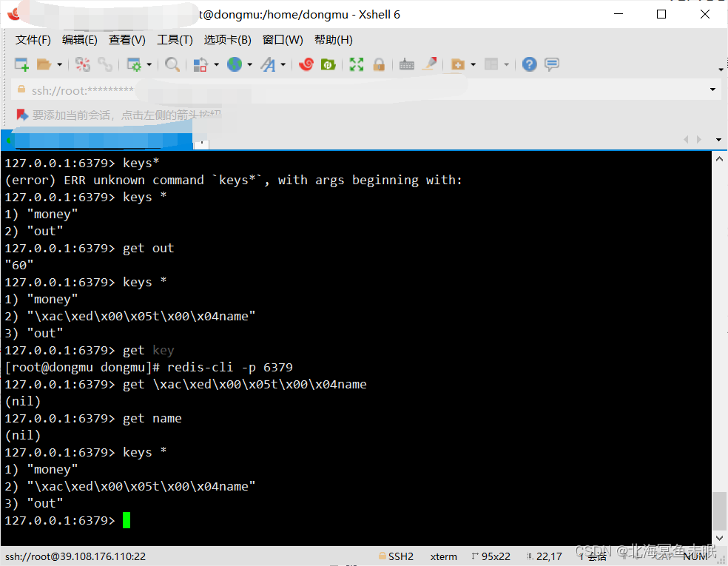This screenshot has height=566, width=728.
Task: Select the blue active session tab
Action: click(x=98, y=141)
